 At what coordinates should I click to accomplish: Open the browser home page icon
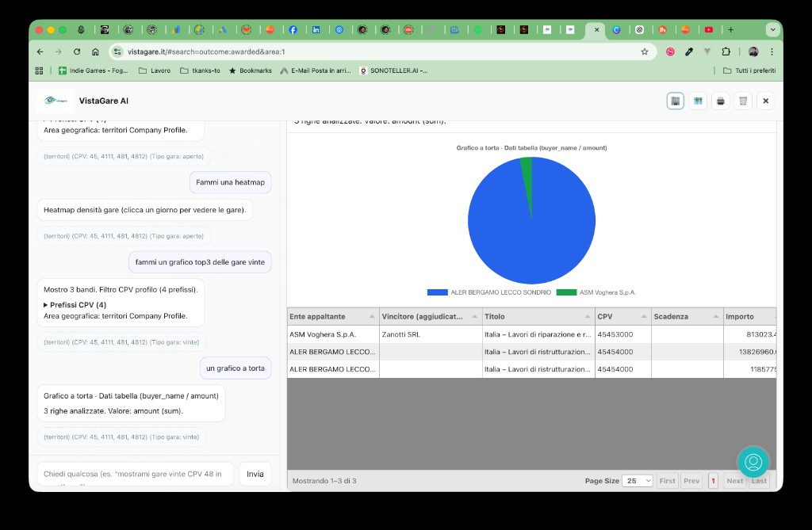point(95,51)
